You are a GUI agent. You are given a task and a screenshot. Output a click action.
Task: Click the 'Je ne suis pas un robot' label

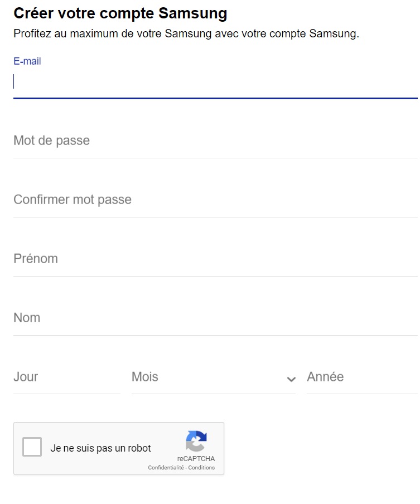tap(100, 448)
